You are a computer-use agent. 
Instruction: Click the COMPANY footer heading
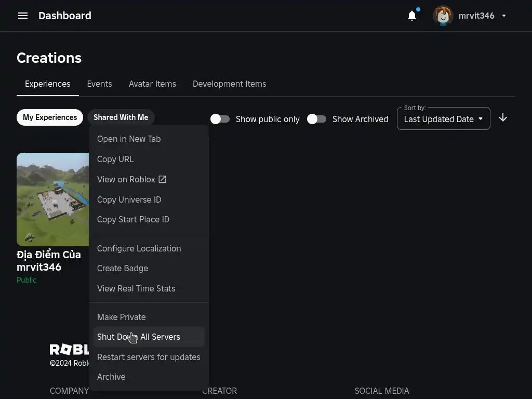point(69,391)
